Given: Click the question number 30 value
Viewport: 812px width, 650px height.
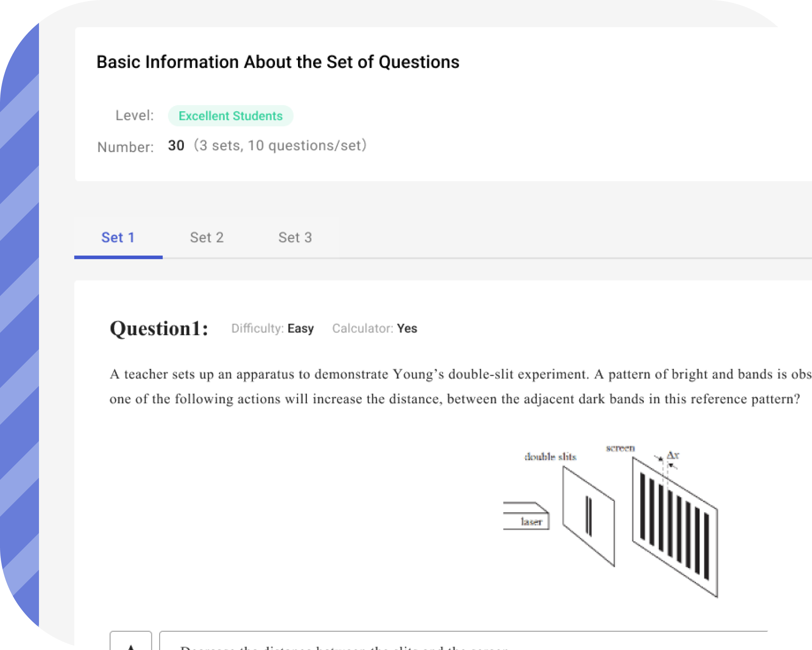Looking at the screenshot, I should pos(176,145).
